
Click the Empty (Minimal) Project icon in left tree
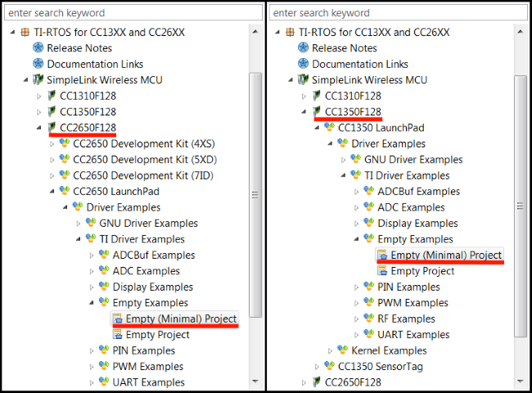pos(117,318)
